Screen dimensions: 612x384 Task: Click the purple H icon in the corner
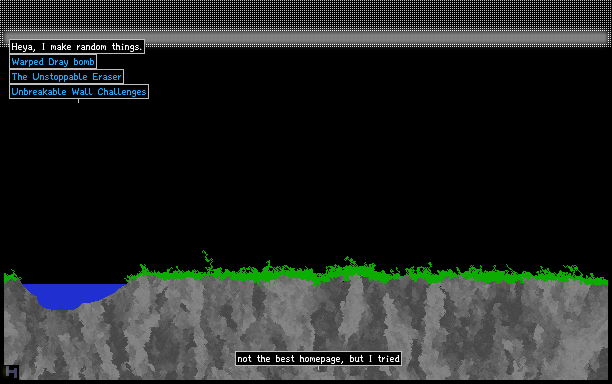(11, 372)
